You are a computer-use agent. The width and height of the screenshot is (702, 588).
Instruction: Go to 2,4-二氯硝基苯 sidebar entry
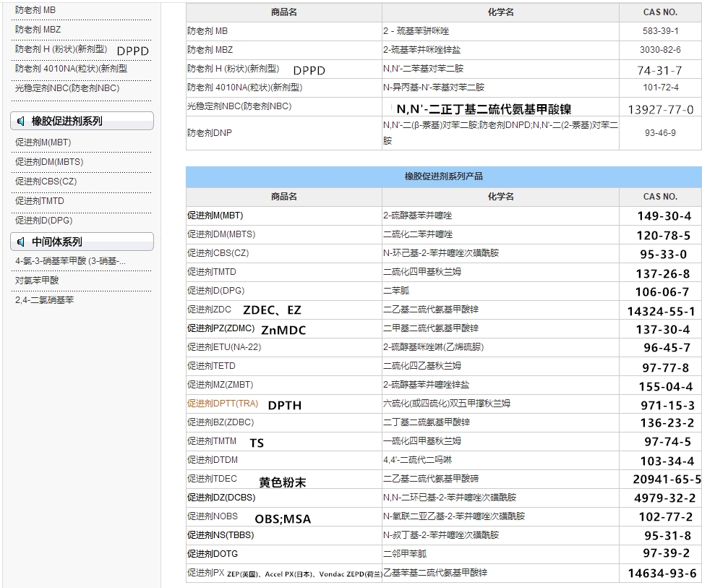(x=44, y=299)
